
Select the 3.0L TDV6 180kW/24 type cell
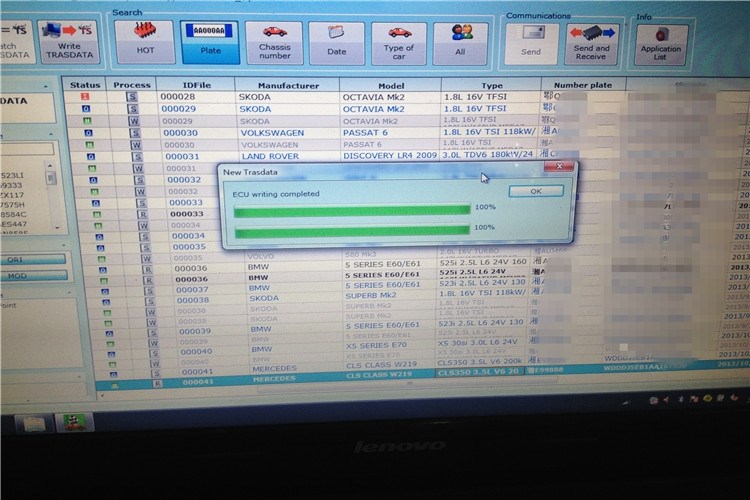pos(488,155)
